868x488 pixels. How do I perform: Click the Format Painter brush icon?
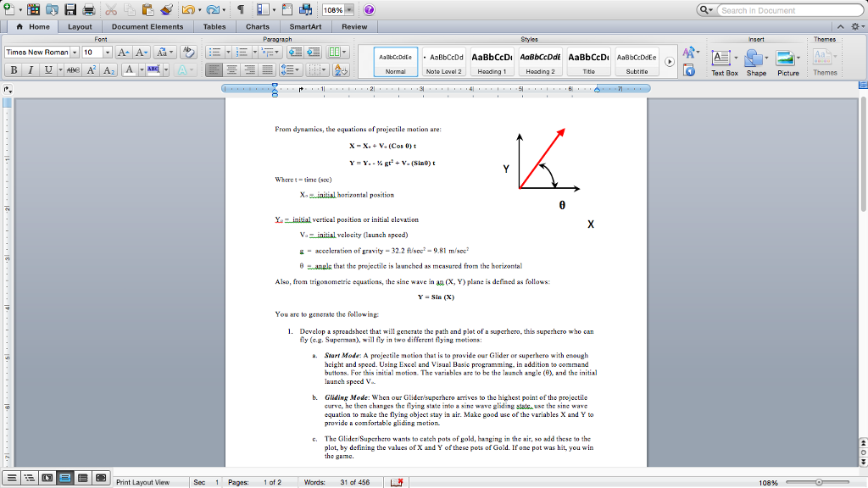point(165,9)
